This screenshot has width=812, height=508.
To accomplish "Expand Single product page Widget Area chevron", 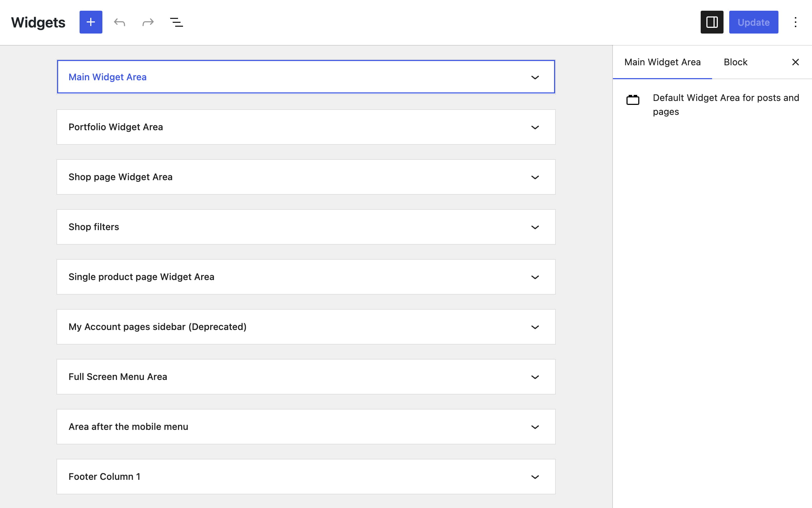I will coord(535,277).
